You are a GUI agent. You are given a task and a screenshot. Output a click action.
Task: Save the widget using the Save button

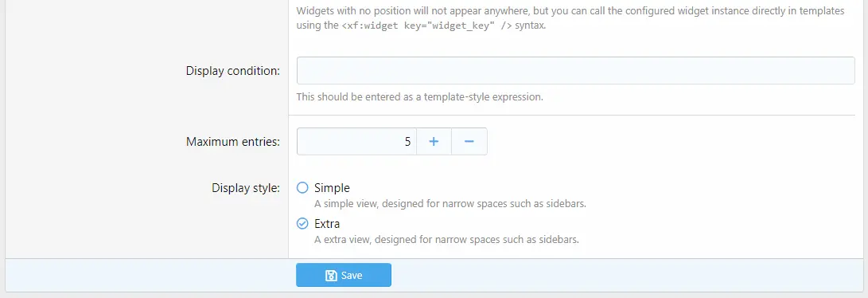point(344,275)
